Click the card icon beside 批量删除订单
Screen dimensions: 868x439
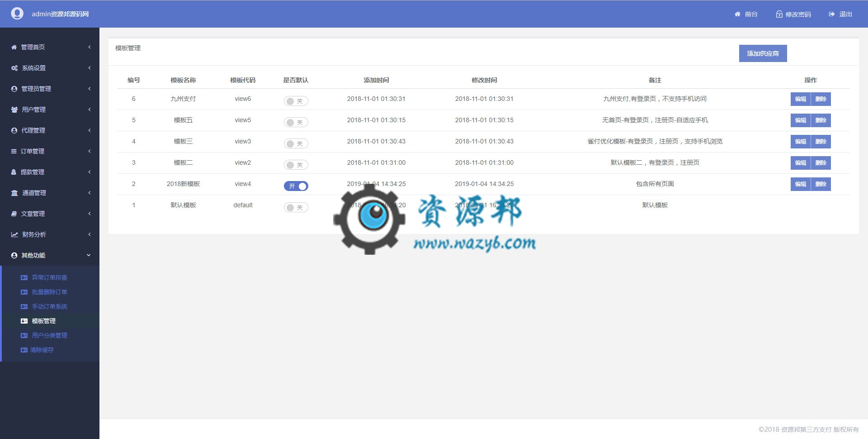[x=24, y=292]
